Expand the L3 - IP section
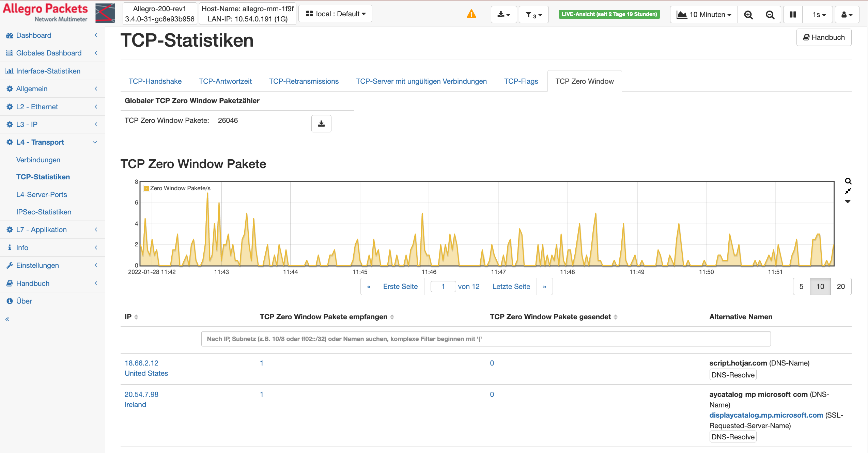 click(52, 124)
